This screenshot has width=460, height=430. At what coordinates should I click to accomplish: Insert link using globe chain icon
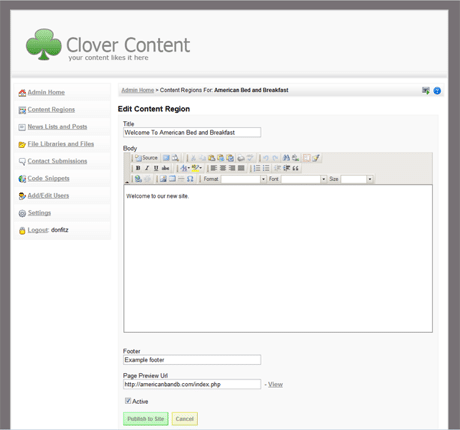coord(138,179)
